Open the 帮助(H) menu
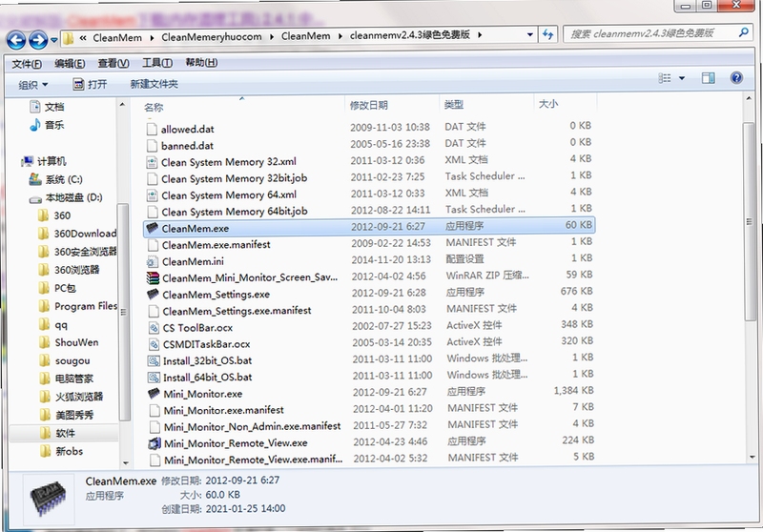This screenshot has height=532, width=763. click(x=201, y=62)
